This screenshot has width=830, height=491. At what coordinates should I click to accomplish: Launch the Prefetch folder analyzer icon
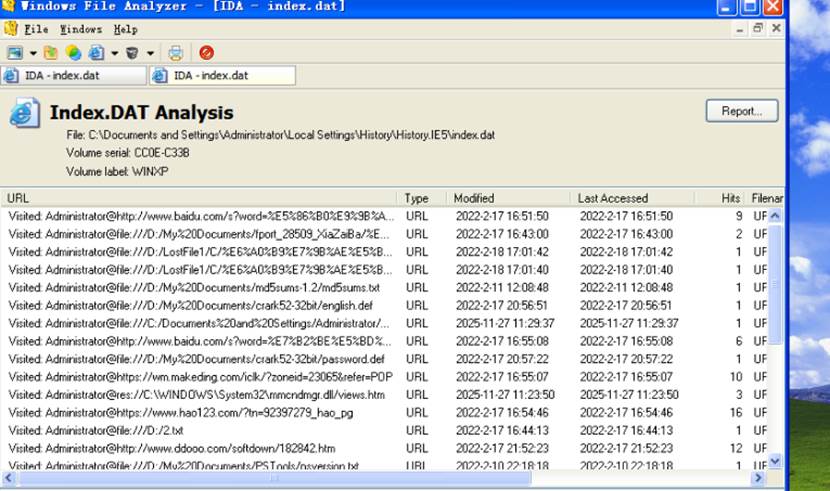[51, 53]
